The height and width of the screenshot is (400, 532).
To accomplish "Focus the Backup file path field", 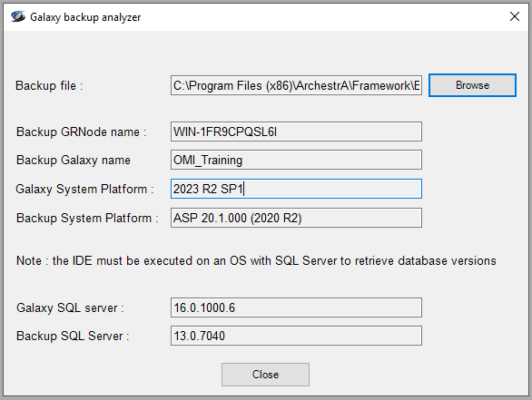I will pyautogui.click(x=296, y=85).
